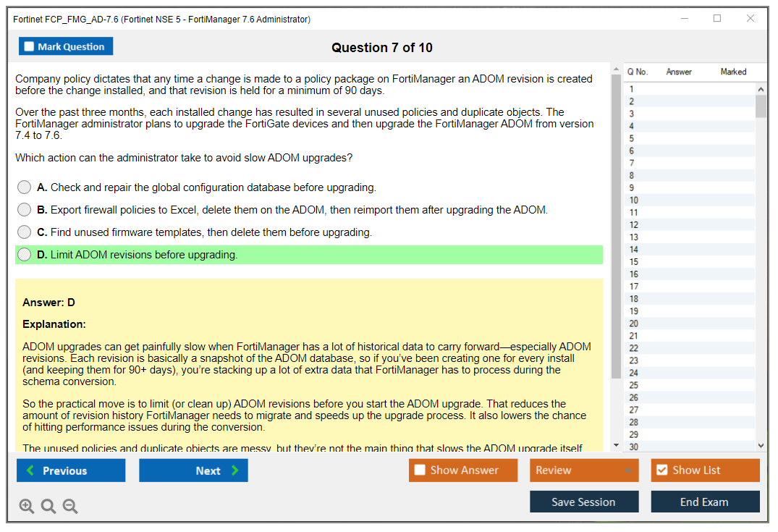The height and width of the screenshot is (532, 778).
Task: Select the zoom-in magnifier icon
Action: pyautogui.click(x=27, y=506)
